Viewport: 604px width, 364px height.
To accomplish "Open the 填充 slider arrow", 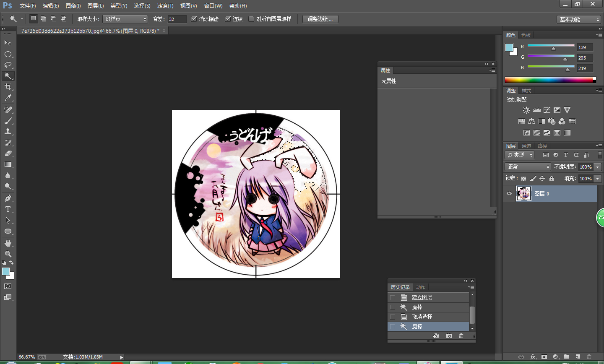I will 598,179.
